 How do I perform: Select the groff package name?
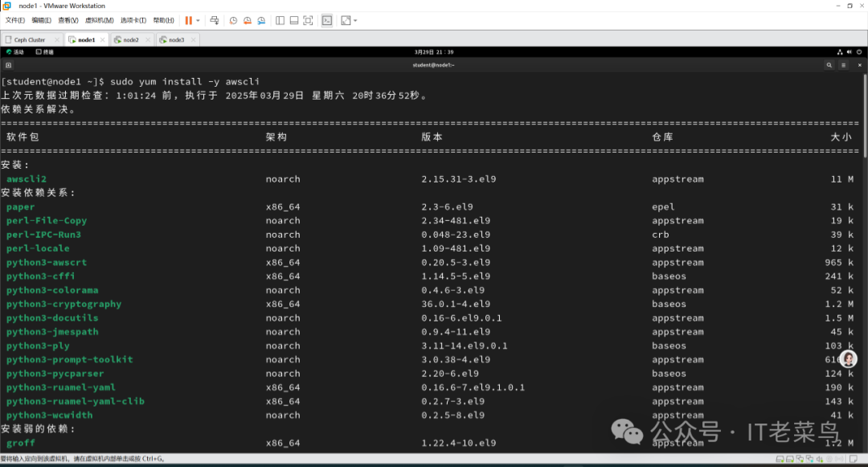(20, 443)
